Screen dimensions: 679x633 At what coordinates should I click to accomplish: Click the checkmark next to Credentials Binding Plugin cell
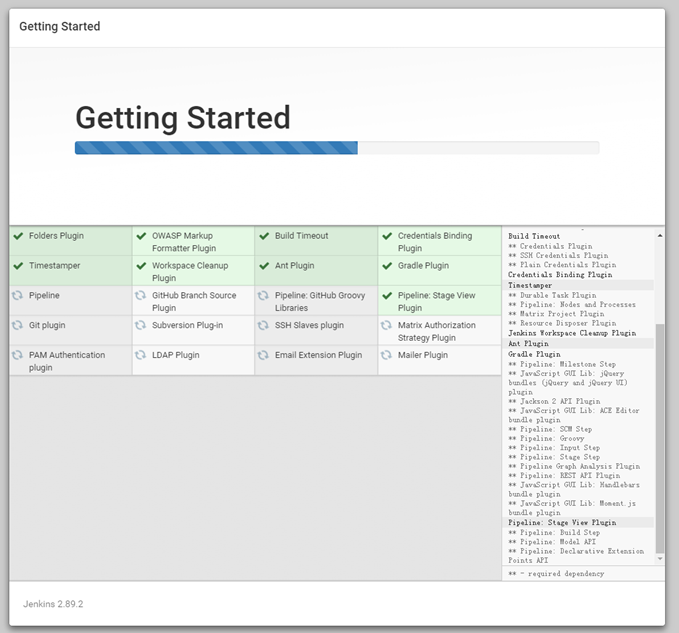(387, 237)
